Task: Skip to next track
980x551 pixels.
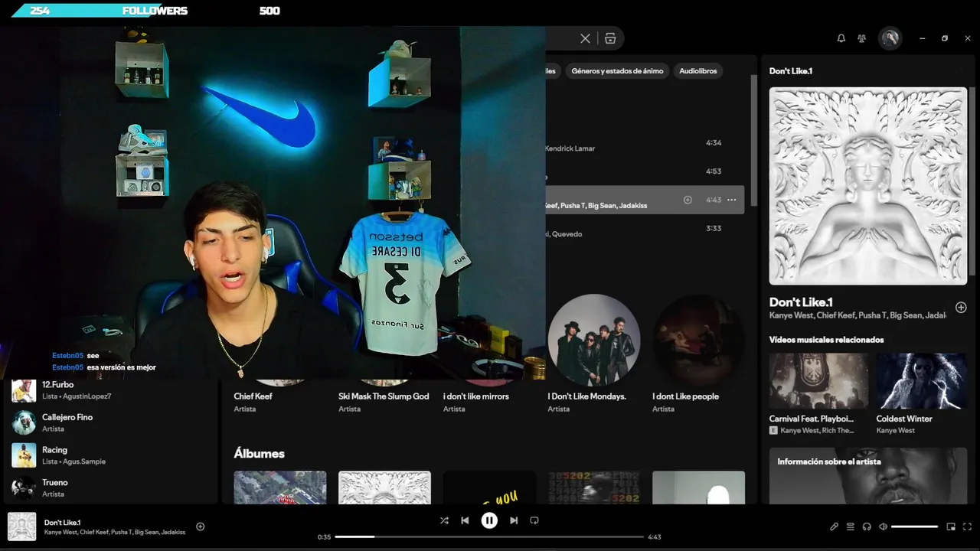Action: tap(514, 520)
